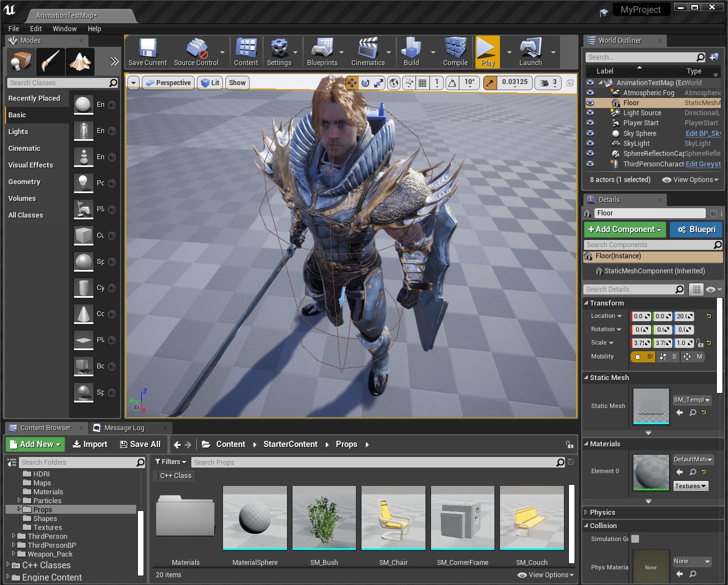Viewport: 728px width, 585px height.
Task: Enable the Simulation Generates Hit Events checkbox
Action: [635, 539]
